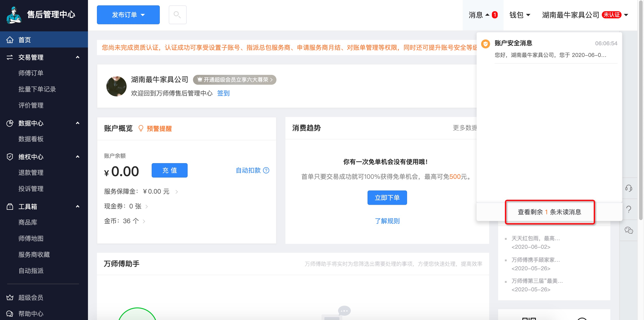Open 投诉管理 in sidebar
The height and width of the screenshot is (320, 644).
tap(31, 189)
